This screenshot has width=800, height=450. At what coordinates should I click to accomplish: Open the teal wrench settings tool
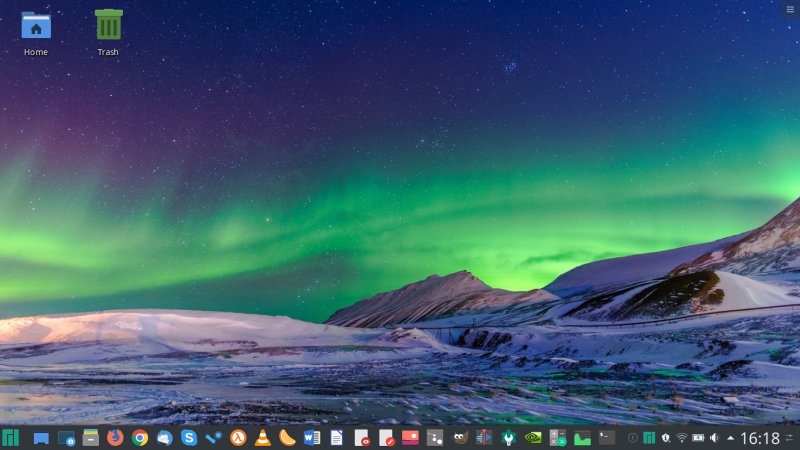coord(508,438)
